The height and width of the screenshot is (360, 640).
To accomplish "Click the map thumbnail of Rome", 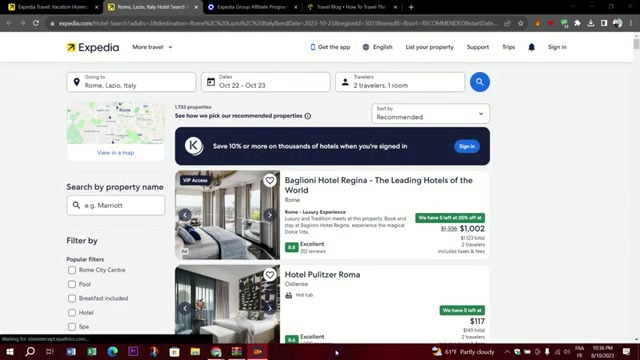I will coord(116,123).
